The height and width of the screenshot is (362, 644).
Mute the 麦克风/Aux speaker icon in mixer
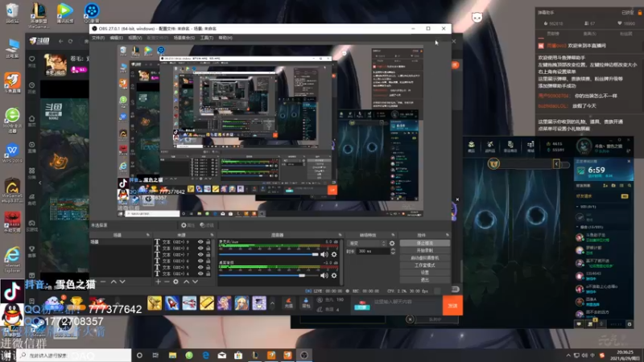pos(324,254)
